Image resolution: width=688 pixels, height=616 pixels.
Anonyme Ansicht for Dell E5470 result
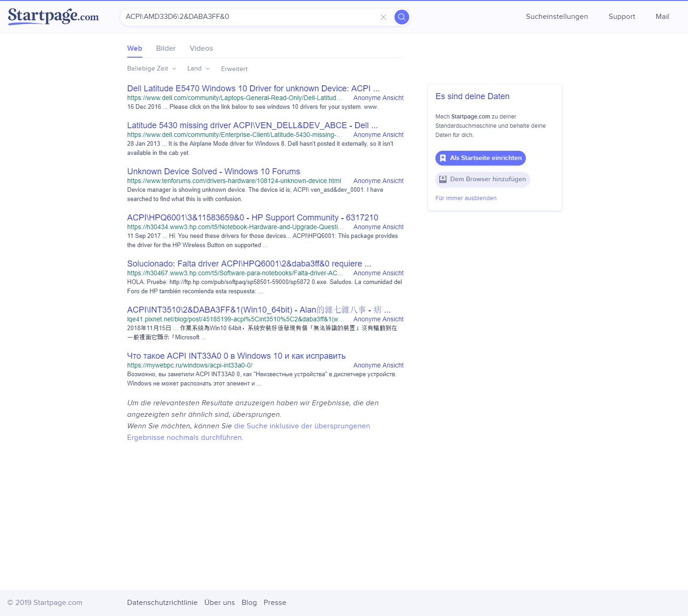[x=378, y=98]
